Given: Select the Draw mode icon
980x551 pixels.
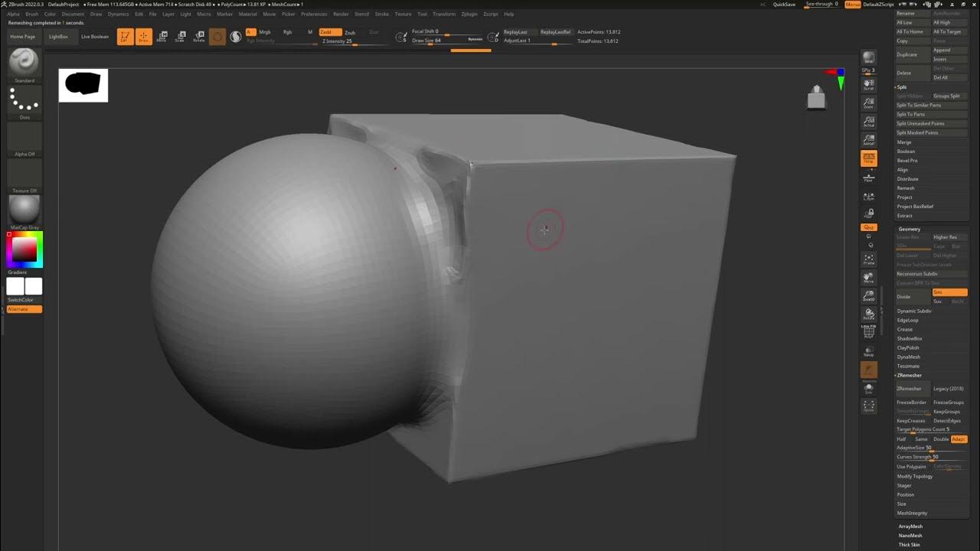Looking at the screenshot, I should tap(143, 37).
